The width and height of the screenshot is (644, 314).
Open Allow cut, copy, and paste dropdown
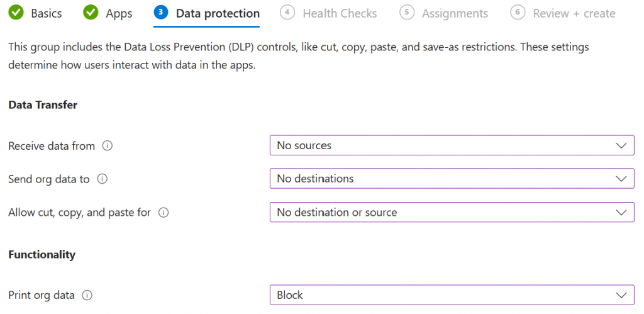452,213
